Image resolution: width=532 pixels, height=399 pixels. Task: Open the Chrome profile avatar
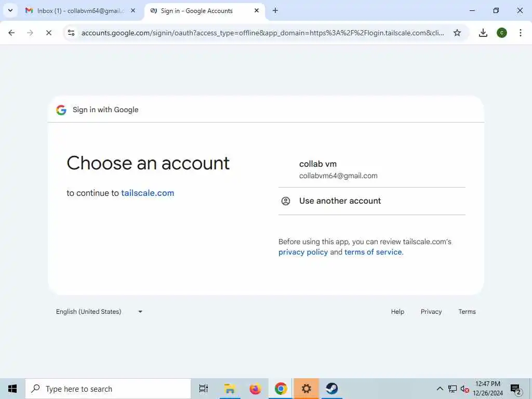coord(502,33)
